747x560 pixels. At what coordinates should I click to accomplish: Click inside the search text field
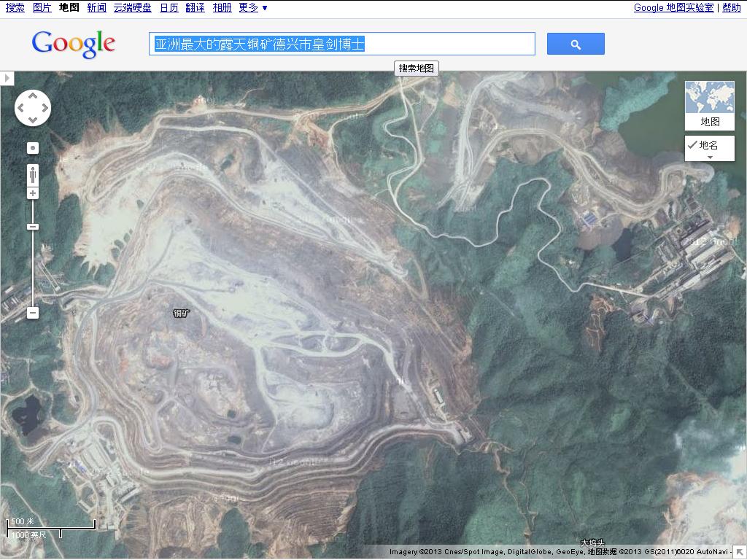click(x=341, y=44)
